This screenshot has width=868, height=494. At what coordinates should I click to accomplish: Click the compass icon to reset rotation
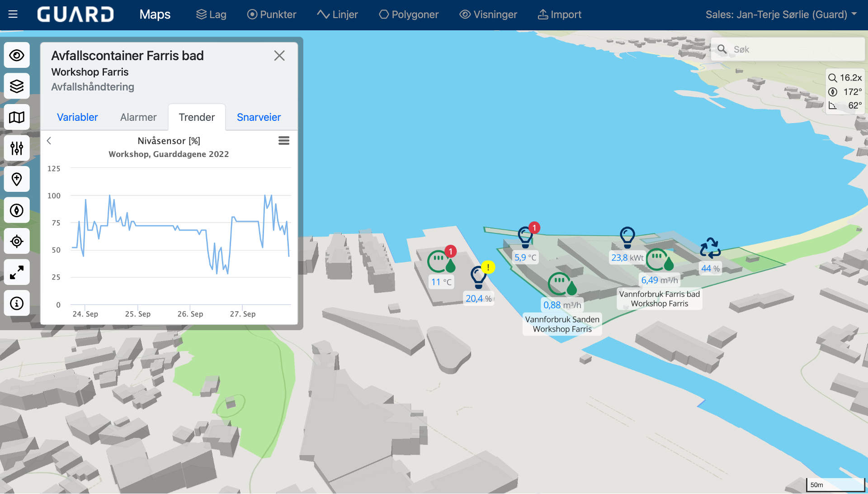[x=17, y=210]
